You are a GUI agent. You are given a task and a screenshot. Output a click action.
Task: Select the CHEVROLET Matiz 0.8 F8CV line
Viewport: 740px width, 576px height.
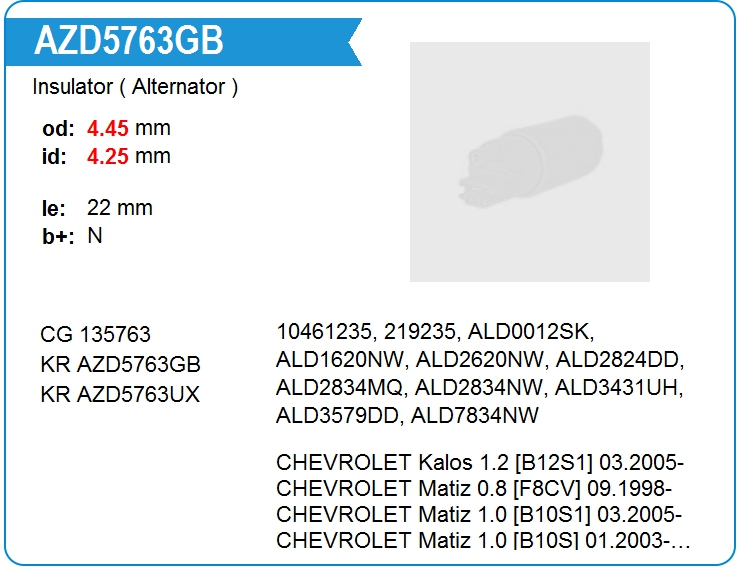(474, 488)
